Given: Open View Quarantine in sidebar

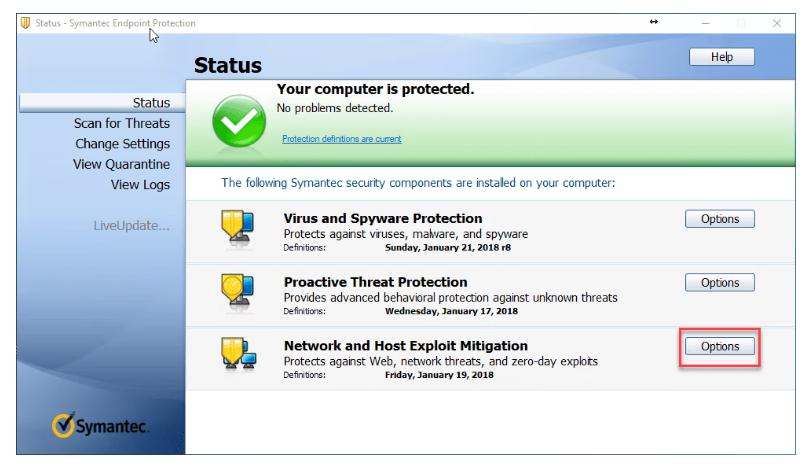Looking at the screenshot, I should [x=122, y=164].
